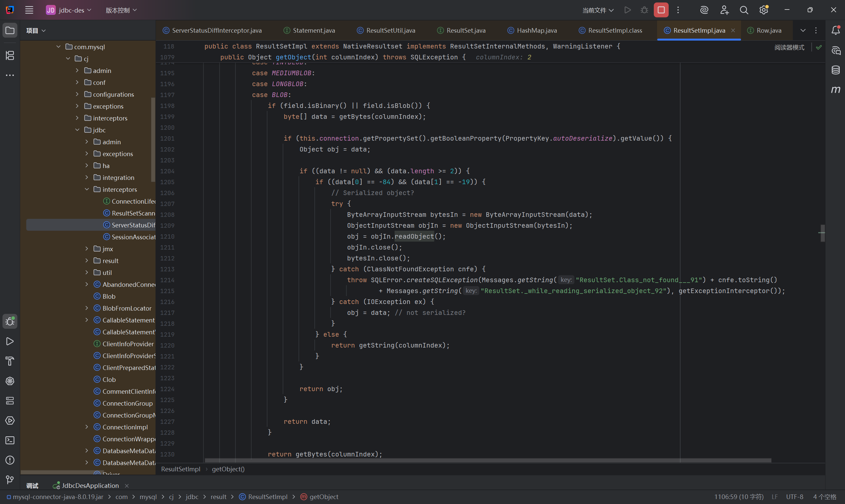Image resolution: width=845 pixels, height=504 pixels.
Task: Open the Debug tool window icon
Action: click(10, 321)
